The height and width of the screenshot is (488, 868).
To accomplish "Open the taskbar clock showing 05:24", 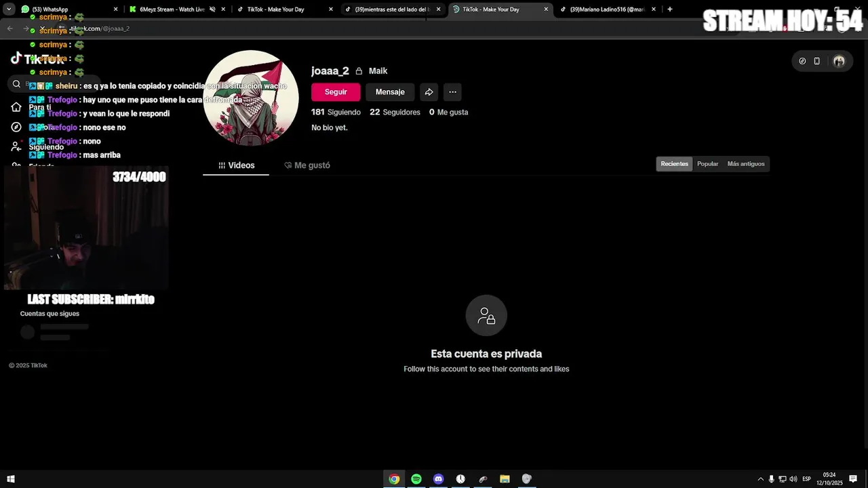I will 829,479.
